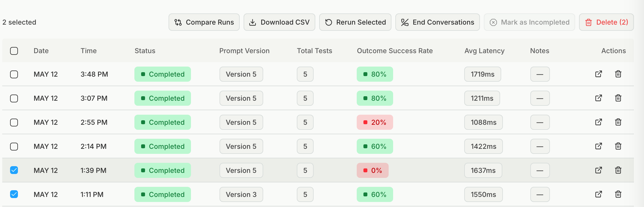Click the Delete (2) button

tap(606, 22)
